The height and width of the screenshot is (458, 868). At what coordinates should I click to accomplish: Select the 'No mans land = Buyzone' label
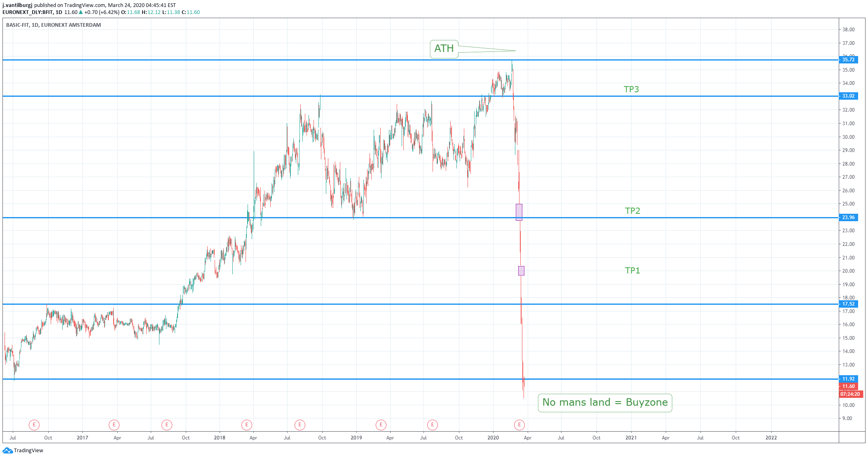[x=605, y=402]
